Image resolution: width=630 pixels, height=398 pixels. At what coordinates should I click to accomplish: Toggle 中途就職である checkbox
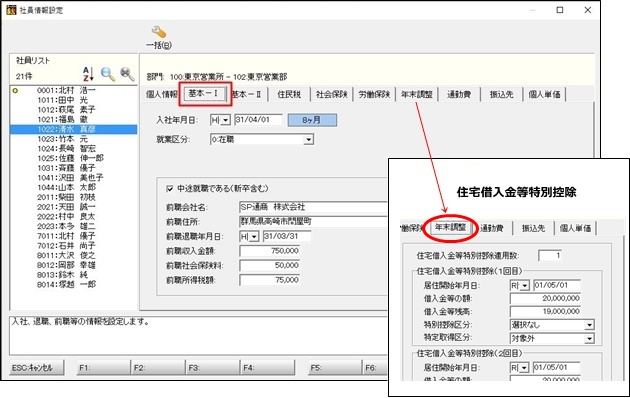coord(170,188)
